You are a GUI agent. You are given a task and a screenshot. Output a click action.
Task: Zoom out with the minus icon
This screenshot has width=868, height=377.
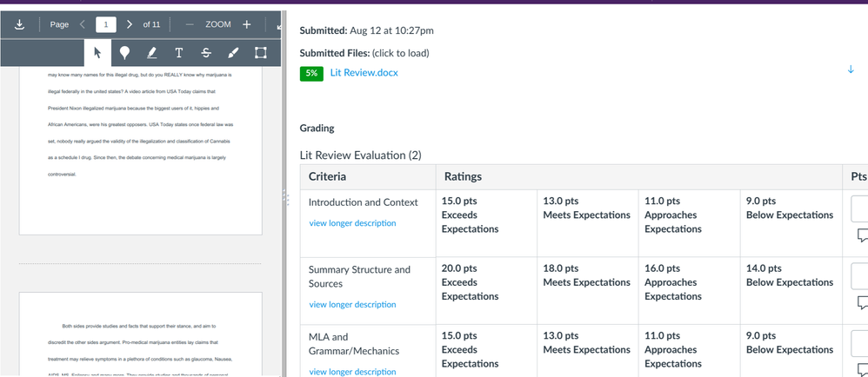point(190,24)
